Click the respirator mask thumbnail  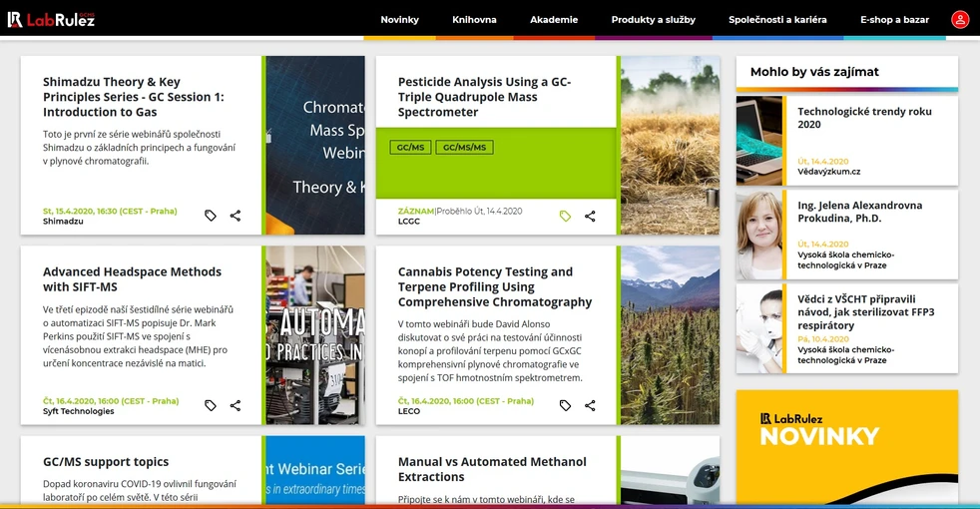tap(758, 328)
